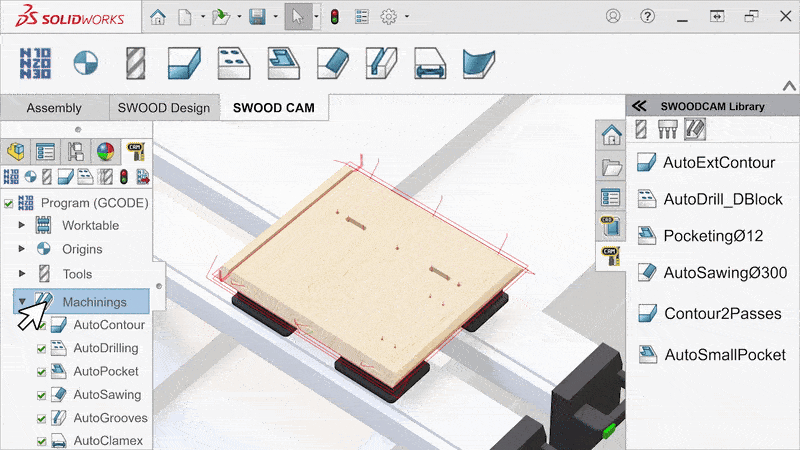Image resolution: width=800 pixels, height=450 pixels.
Task: Toggle the AutoSawing checkbox
Action: (x=41, y=395)
